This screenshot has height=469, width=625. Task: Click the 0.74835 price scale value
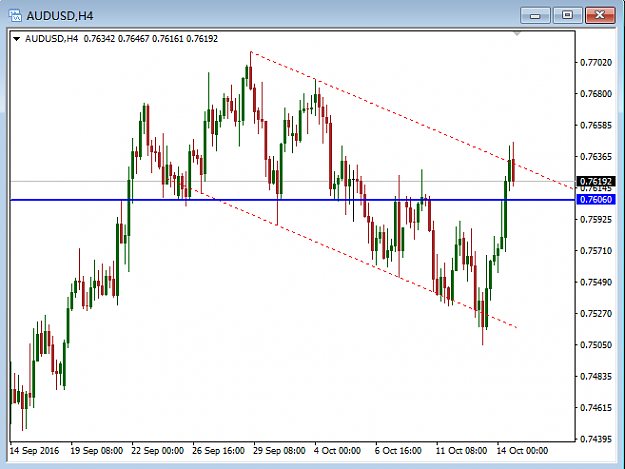pos(596,376)
